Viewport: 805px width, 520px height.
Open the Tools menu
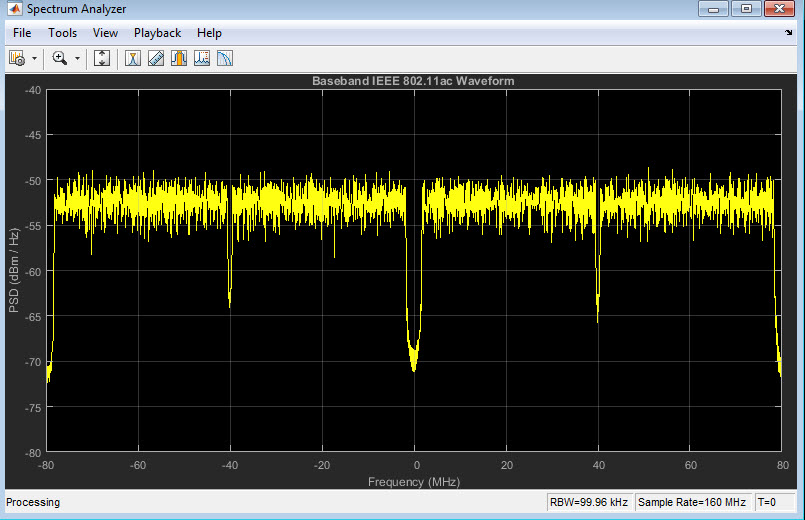pos(62,33)
